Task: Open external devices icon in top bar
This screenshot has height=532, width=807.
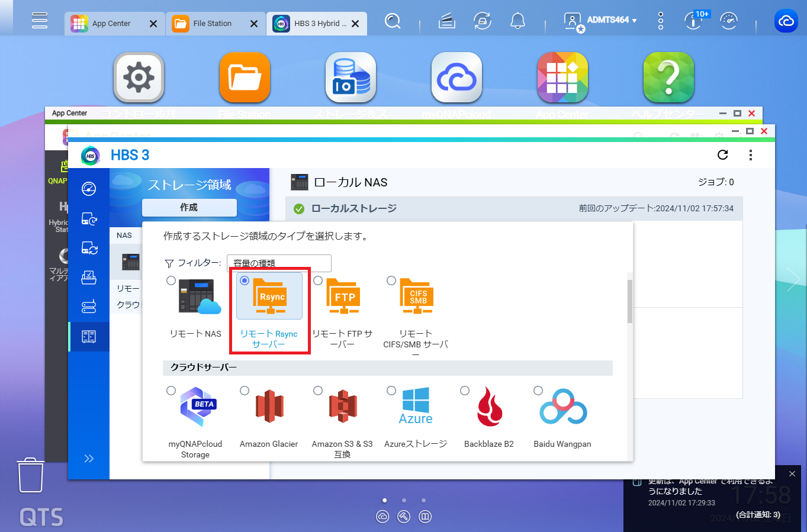Action: pyautogui.click(x=483, y=22)
